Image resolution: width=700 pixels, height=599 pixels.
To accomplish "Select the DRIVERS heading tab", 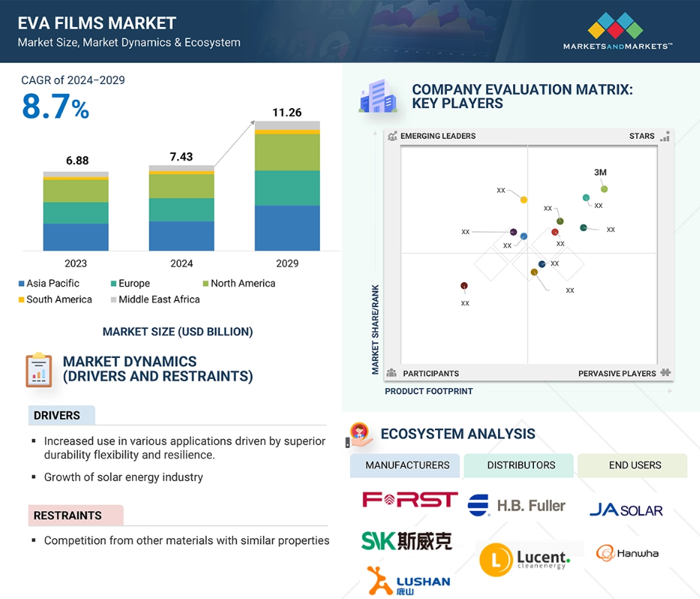I will (62, 415).
